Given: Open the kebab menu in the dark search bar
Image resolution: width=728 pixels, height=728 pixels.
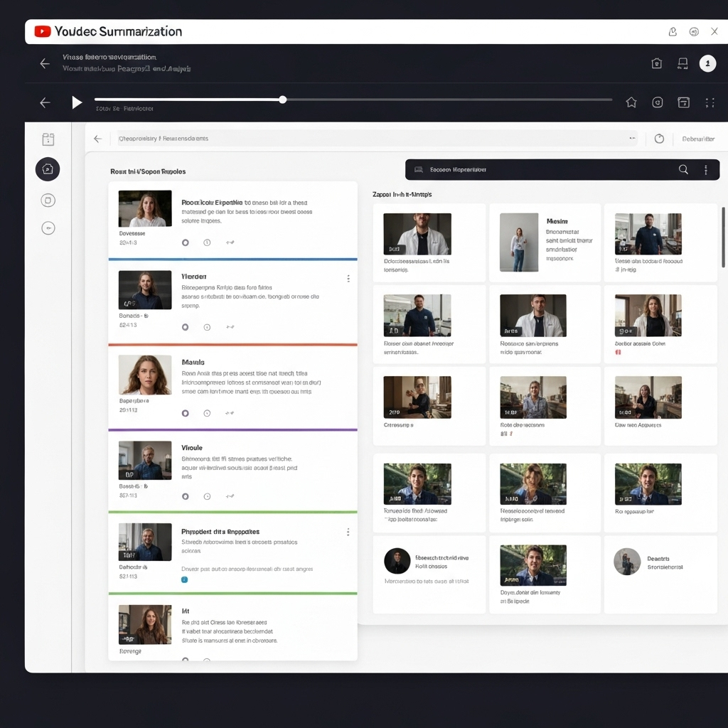Looking at the screenshot, I should (x=706, y=170).
